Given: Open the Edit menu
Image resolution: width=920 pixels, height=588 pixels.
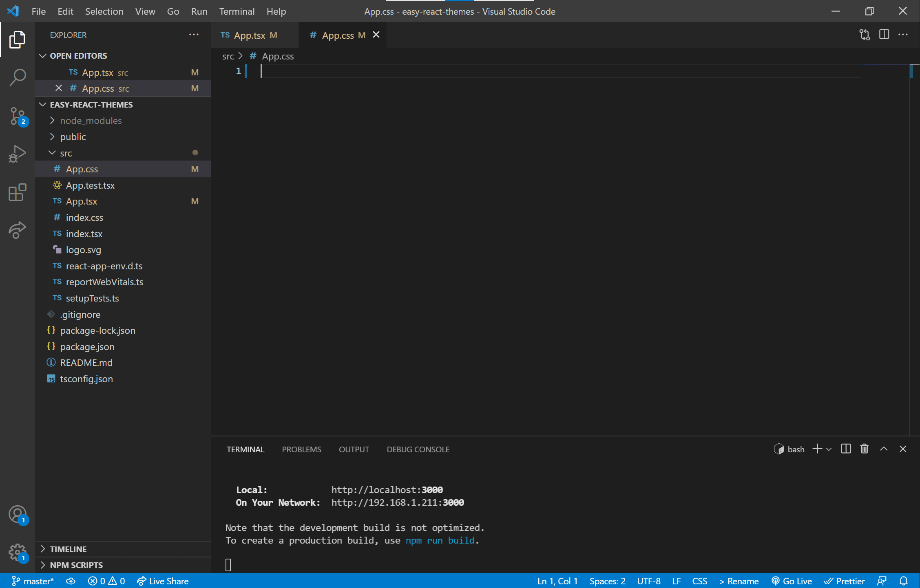Looking at the screenshot, I should (65, 11).
